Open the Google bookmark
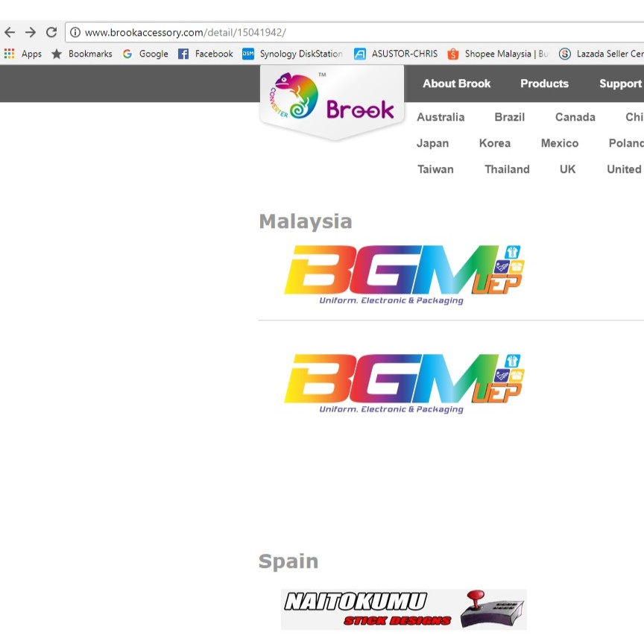 tap(145, 54)
